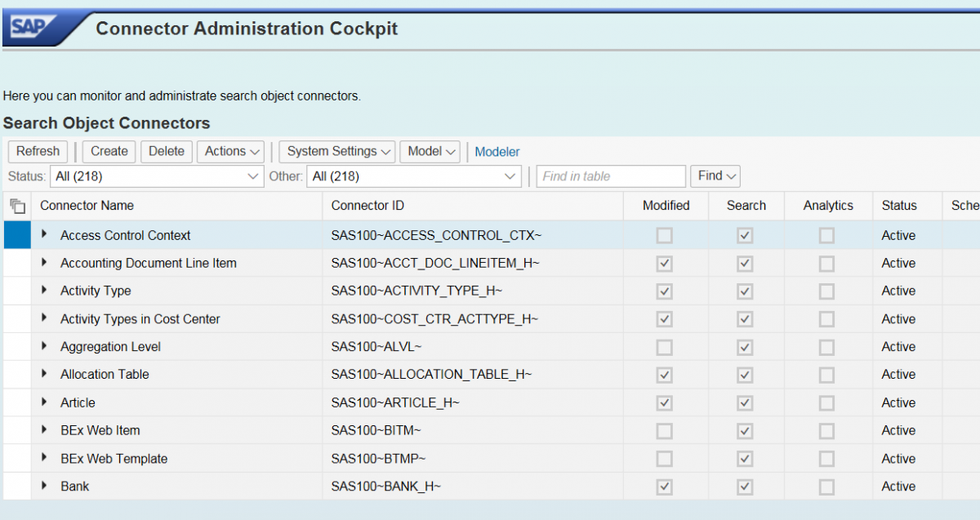Image resolution: width=980 pixels, height=520 pixels.
Task: Open the Model dropdown
Action: (x=430, y=151)
